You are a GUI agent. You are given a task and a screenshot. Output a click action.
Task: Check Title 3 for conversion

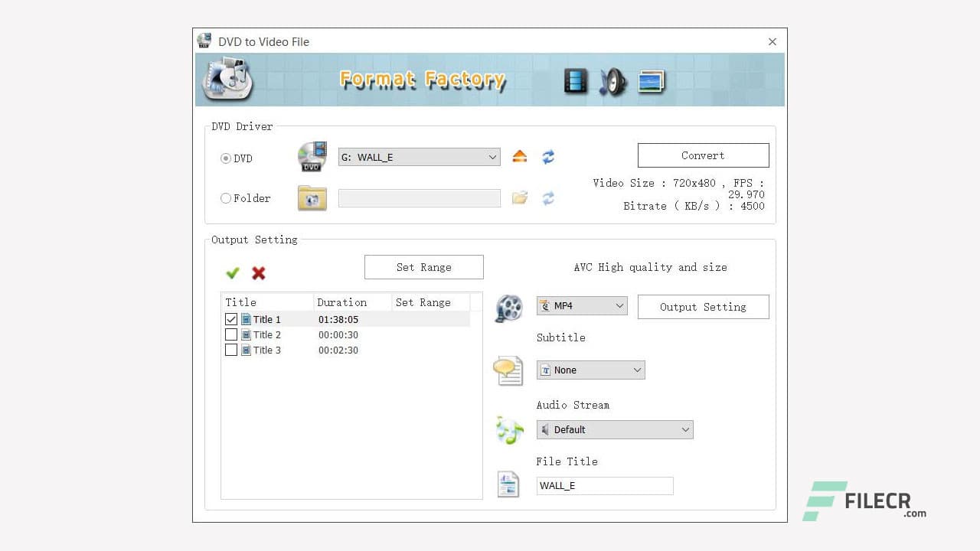[231, 350]
